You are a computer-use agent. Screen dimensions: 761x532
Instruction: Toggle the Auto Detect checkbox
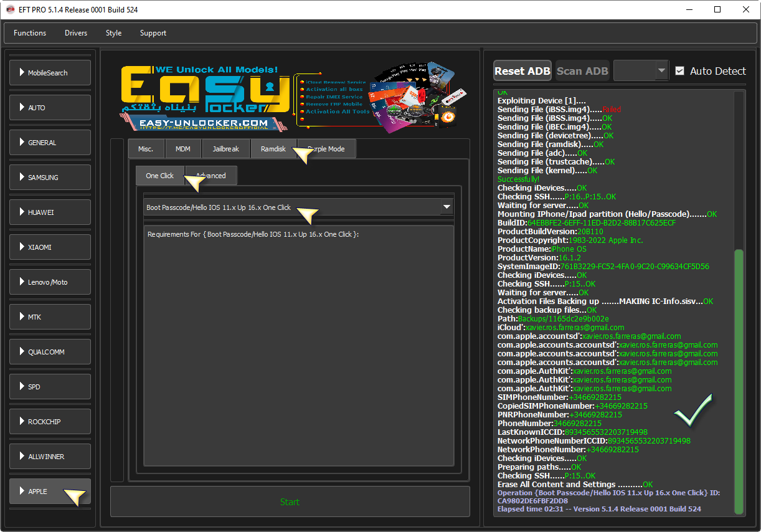[680, 71]
